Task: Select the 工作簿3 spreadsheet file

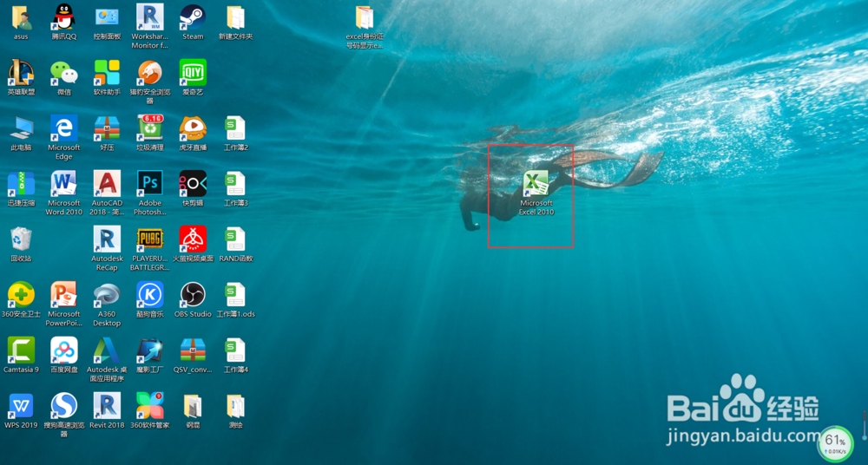Action: 236,188
